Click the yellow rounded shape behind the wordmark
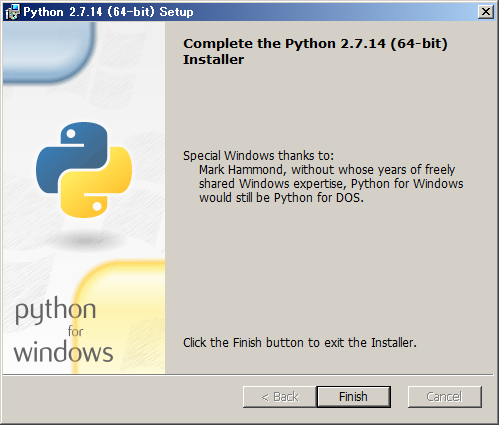Viewport: 499px width, 425px height. 119,317
